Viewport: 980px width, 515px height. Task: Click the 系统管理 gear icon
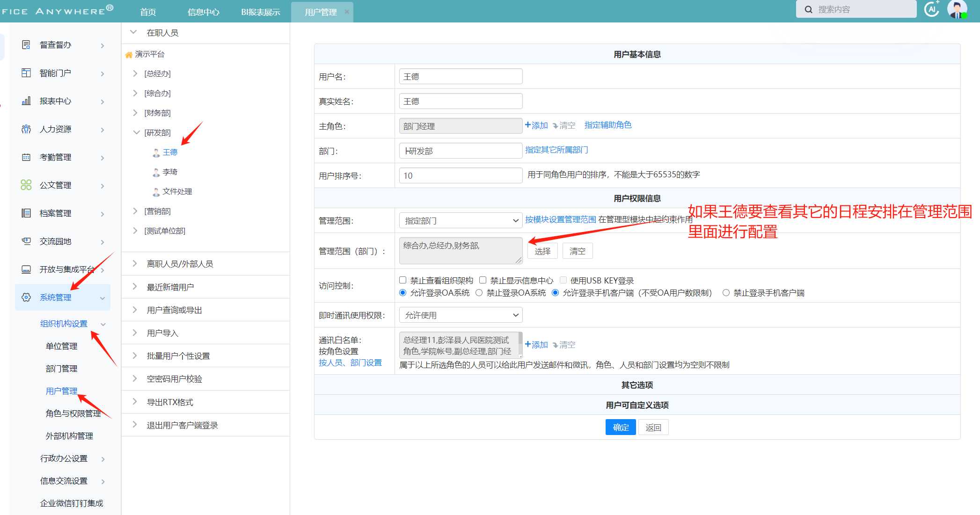click(x=26, y=297)
